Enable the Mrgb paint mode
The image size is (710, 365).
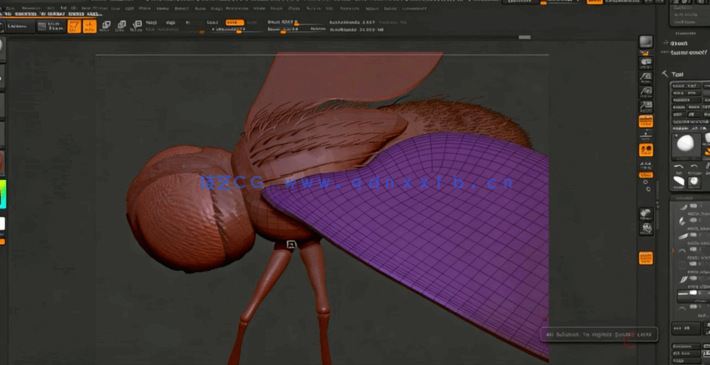point(151,23)
